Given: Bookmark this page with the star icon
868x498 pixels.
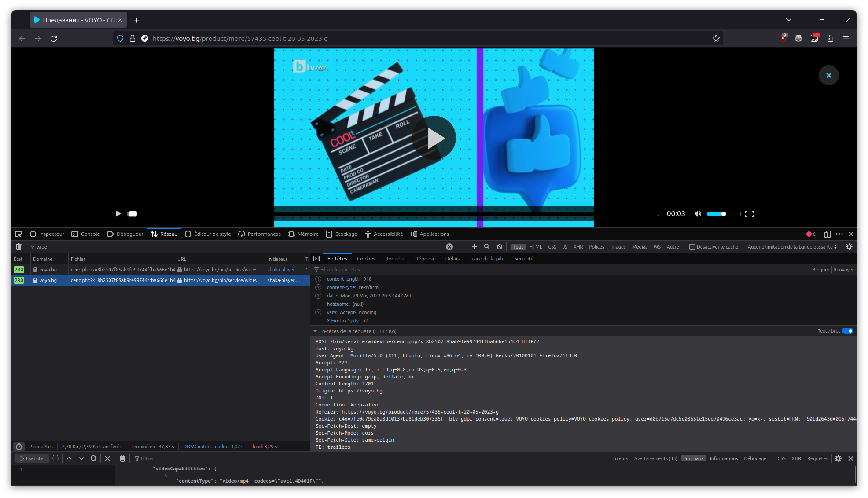Looking at the screenshot, I should pos(716,39).
